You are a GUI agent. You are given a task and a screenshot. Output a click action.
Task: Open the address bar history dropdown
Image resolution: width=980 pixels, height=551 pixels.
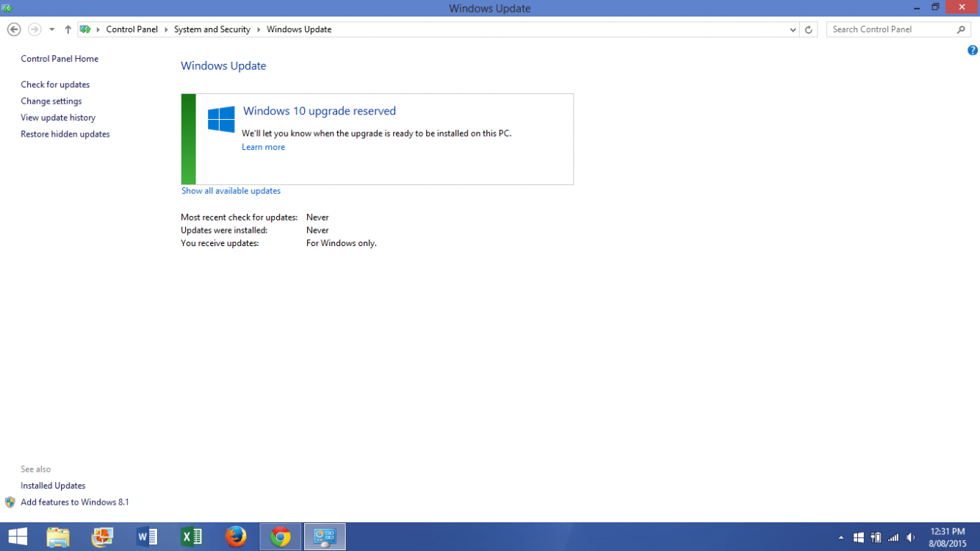tap(793, 29)
